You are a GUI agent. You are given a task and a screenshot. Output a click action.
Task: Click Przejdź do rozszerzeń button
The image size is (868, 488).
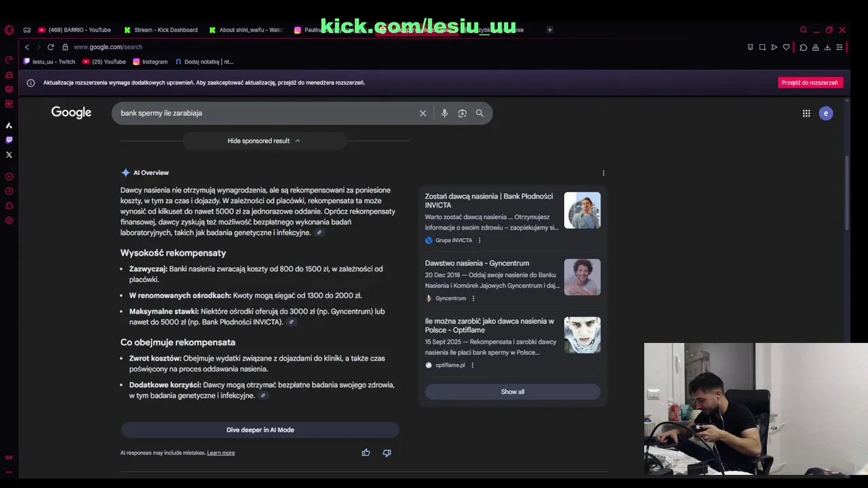[x=810, y=83]
